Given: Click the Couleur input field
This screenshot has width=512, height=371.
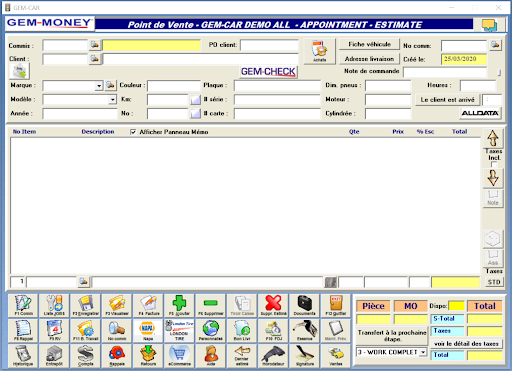Looking at the screenshot, I should 174,86.
